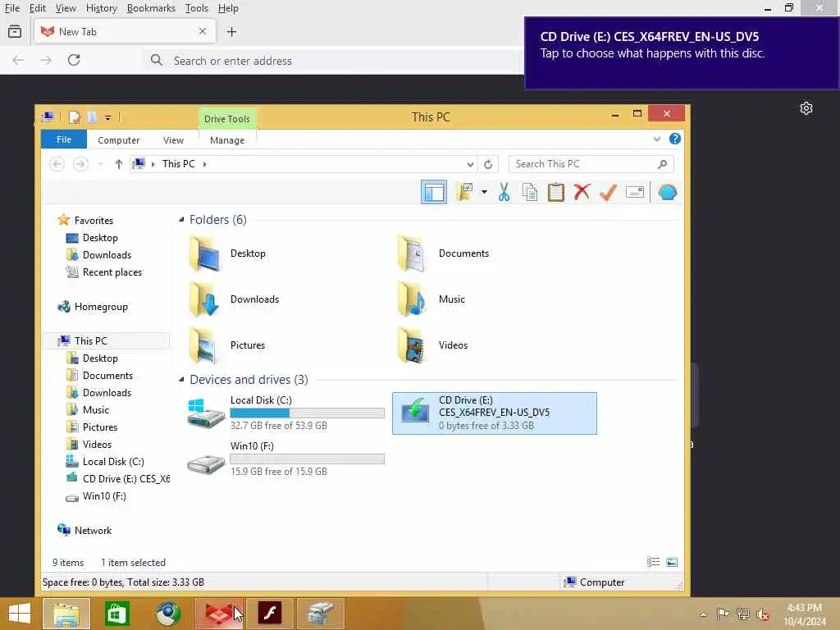Open the Help question mark icon
Image resolution: width=840 pixels, height=630 pixels.
pos(674,139)
